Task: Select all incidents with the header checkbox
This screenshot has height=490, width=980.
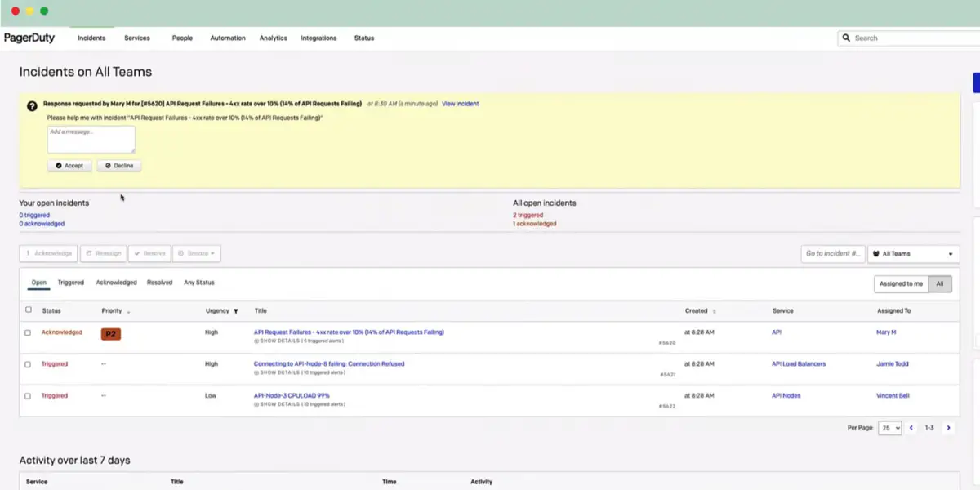Action: [29, 310]
